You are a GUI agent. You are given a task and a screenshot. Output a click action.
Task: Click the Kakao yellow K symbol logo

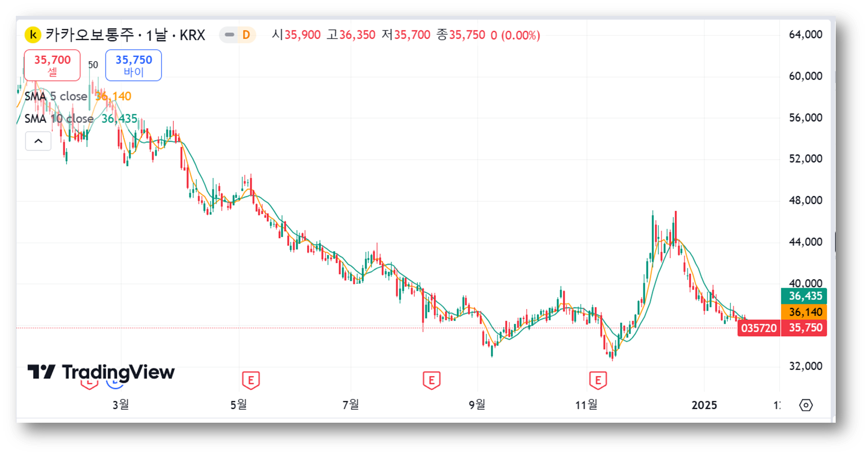point(33,35)
